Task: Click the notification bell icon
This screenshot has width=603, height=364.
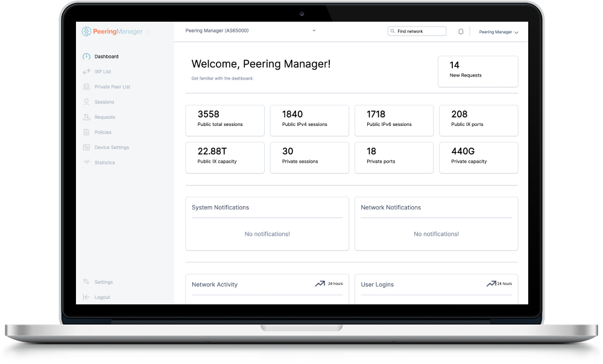Action: (x=461, y=31)
